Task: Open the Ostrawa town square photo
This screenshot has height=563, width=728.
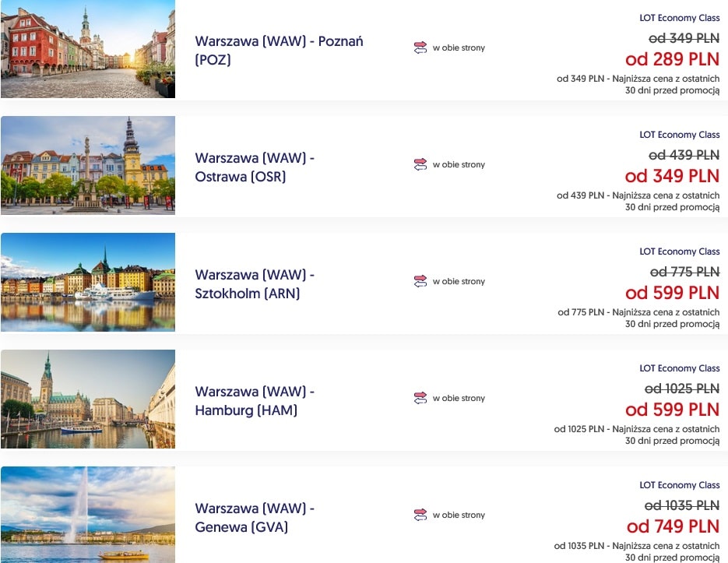Action: [x=88, y=165]
